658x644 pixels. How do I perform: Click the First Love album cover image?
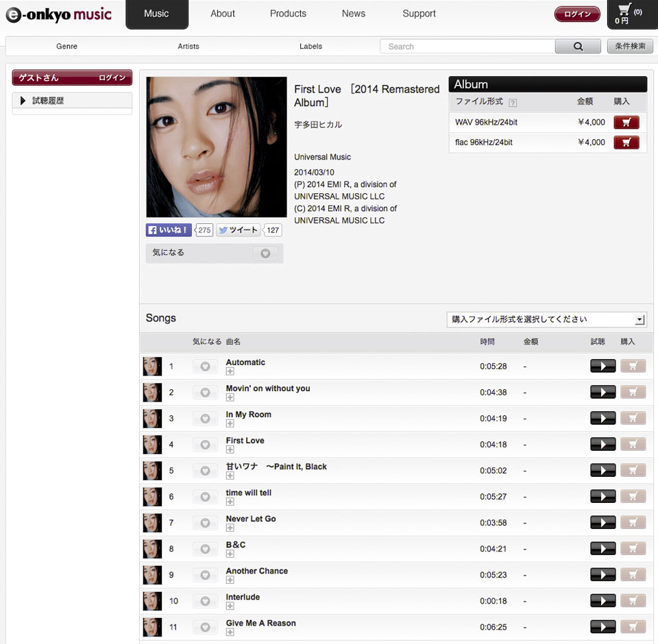coord(217,147)
